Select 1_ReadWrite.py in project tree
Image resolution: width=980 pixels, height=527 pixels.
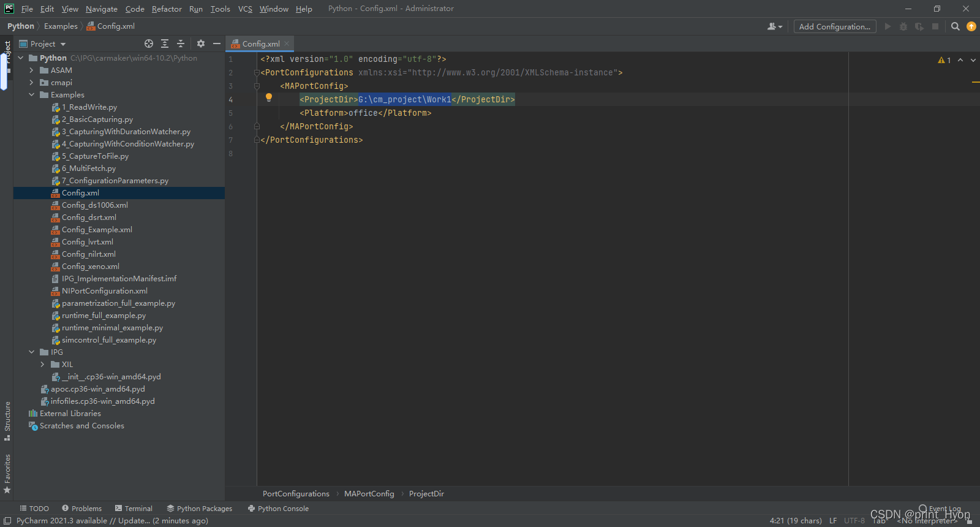pyautogui.click(x=89, y=107)
